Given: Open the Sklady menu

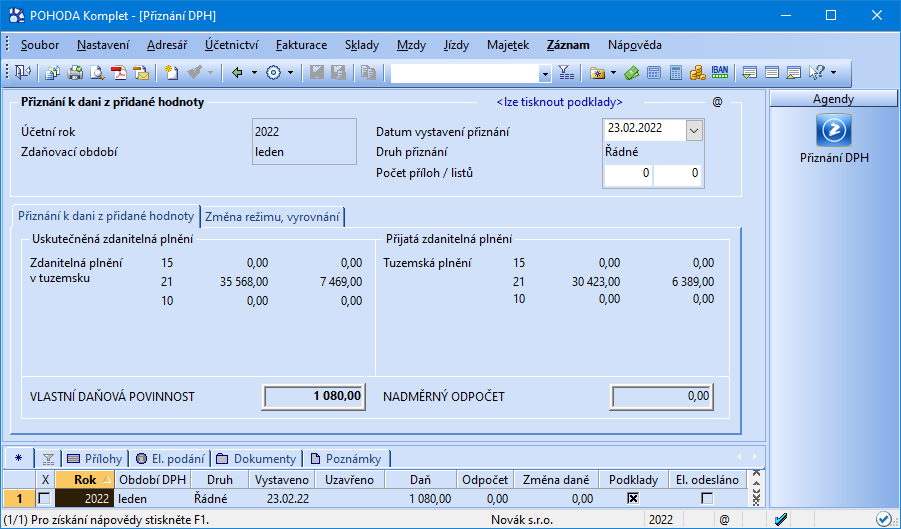Looking at the screenshot, I should click(x=362, y=45).
